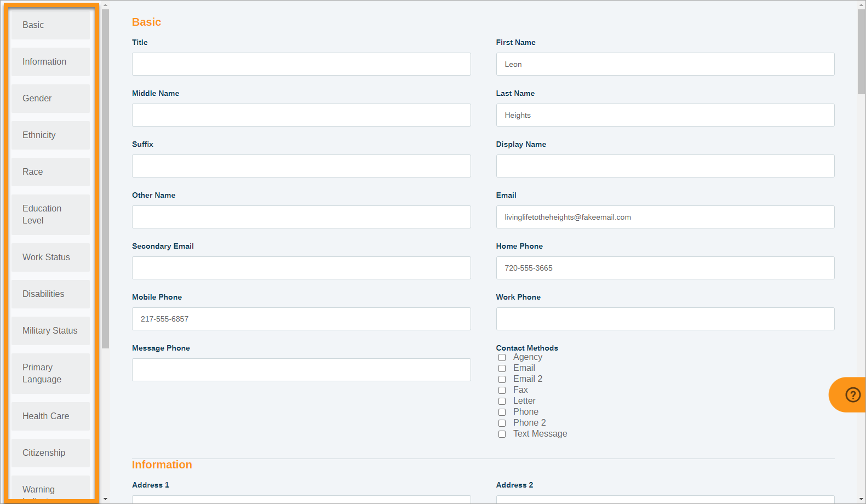Select the Race sidebar item
The image size is (866, 504).
pos(50,172)
